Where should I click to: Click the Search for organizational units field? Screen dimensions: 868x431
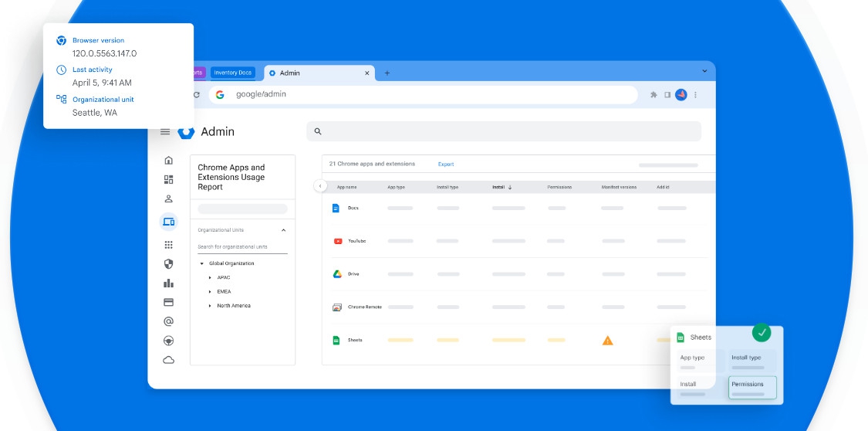[x=242, y=247]
